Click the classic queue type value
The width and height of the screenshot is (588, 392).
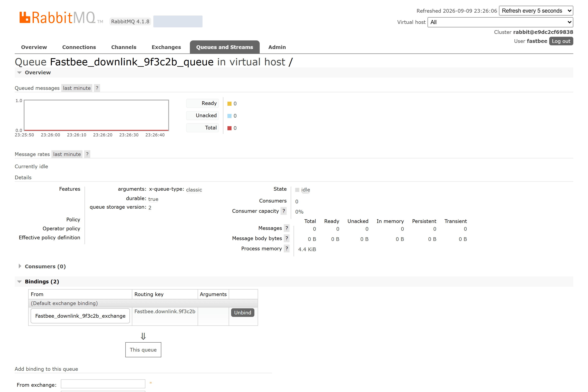tap(194, 190)
